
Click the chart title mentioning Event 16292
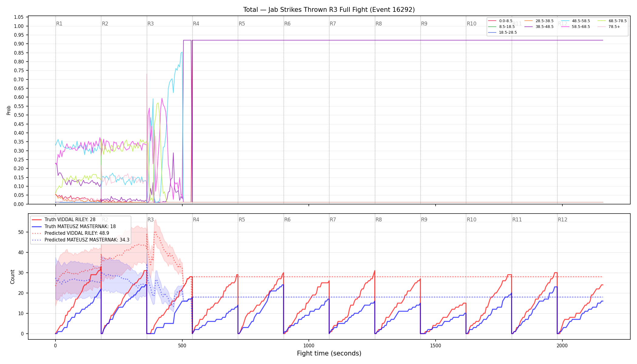(x=329, y=10)
